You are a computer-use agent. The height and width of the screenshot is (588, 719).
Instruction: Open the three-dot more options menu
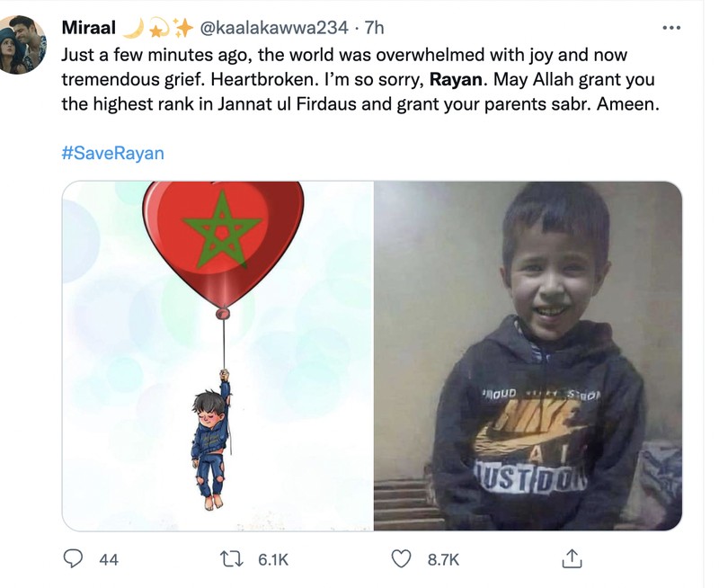tap(670, 28)
